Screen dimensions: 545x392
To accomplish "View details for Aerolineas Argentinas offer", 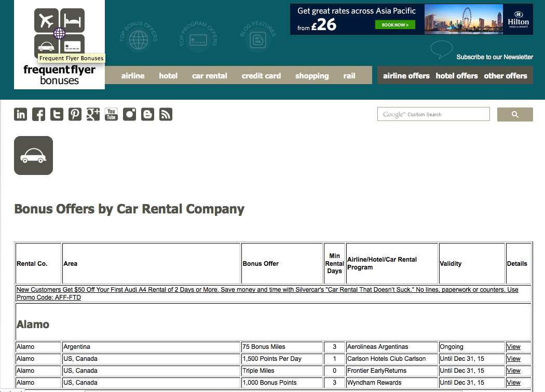I will (x=513, y=347).
